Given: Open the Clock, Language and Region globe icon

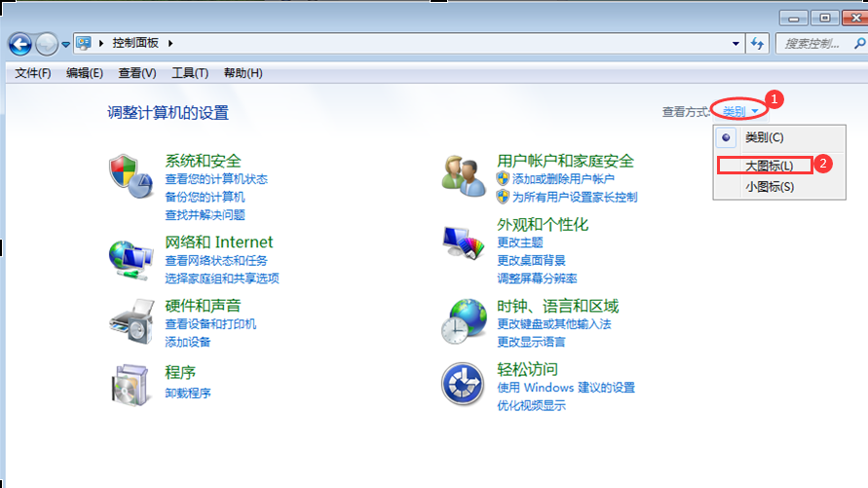Looking at the screenshot, I should click(464, 321).
